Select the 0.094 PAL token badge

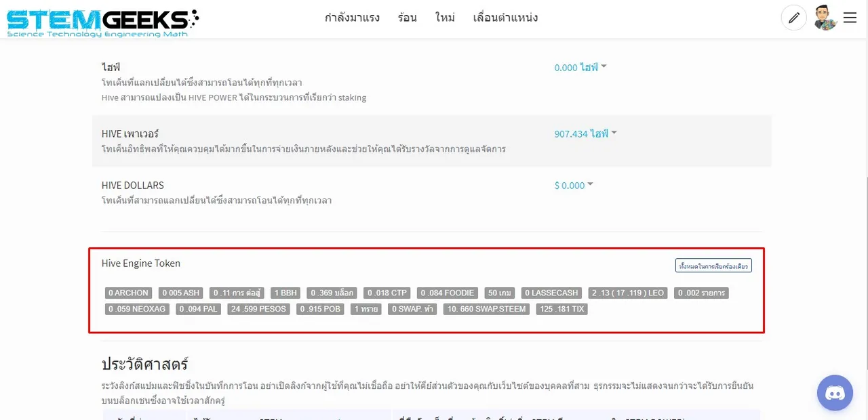[198, 309]
